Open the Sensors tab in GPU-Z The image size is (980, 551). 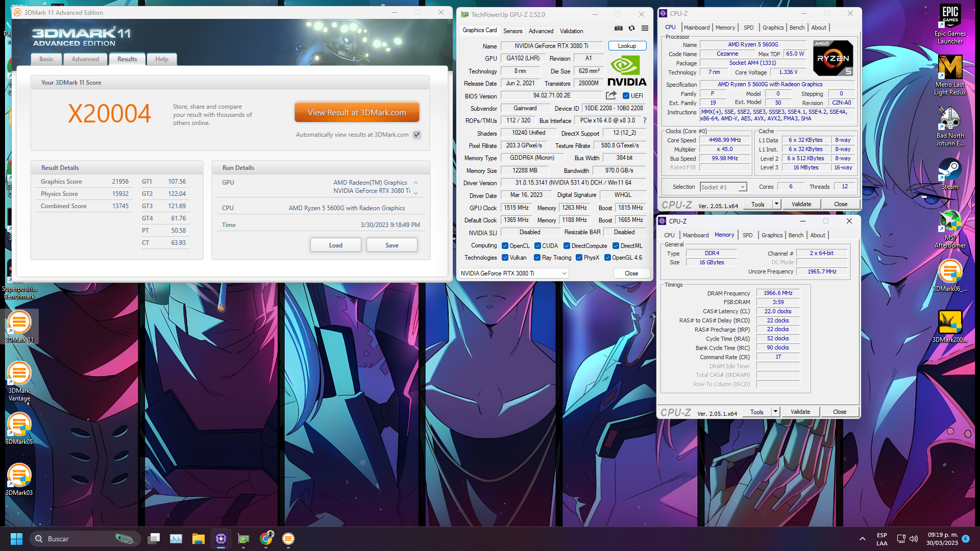click(512, 31)
